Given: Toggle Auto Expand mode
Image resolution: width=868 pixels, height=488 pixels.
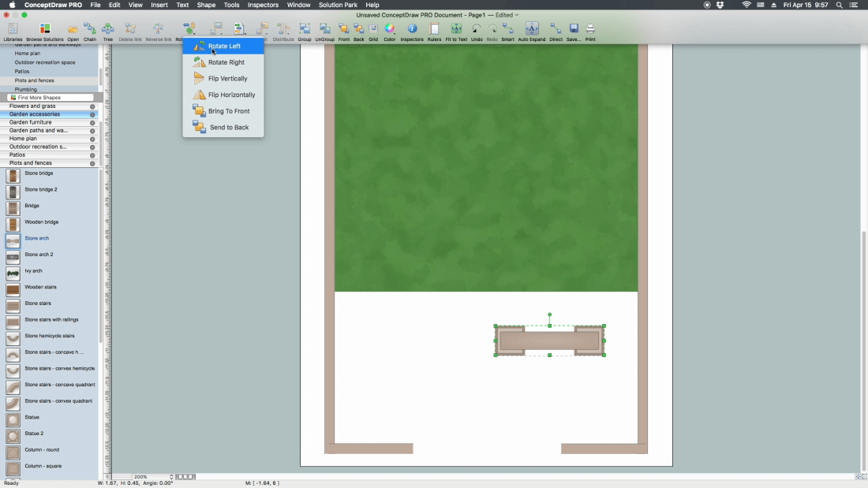Looking at the screenshot, I should 531,30.
